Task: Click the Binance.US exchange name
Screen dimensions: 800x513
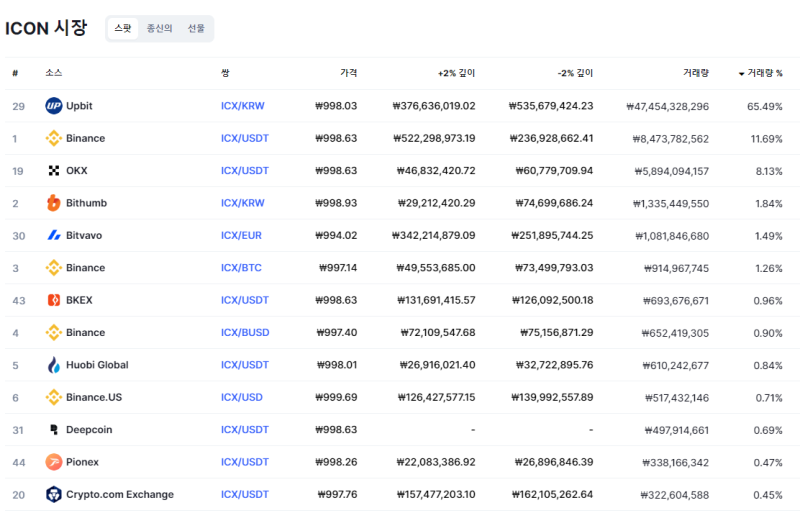Action: coord(94,397)
